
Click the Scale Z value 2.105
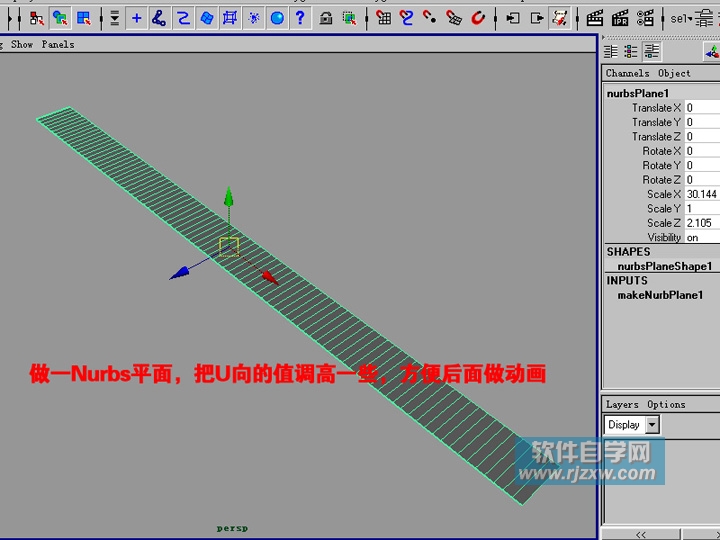click(702, 223)
